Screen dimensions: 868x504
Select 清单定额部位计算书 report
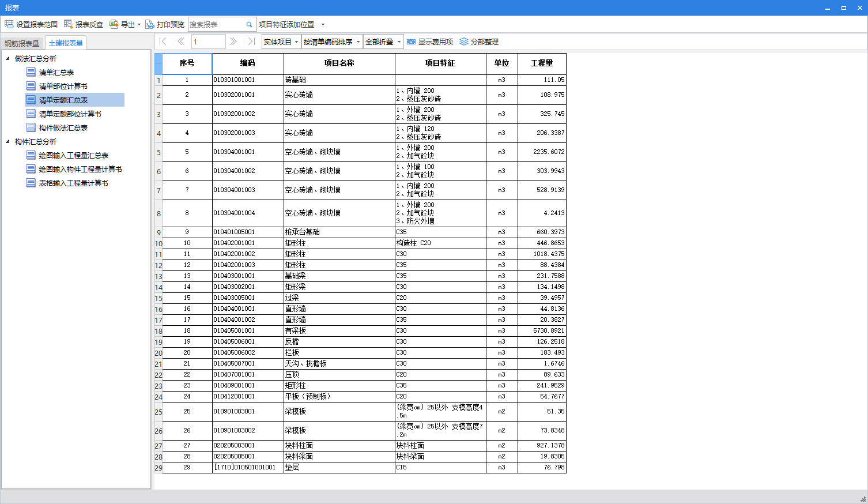click(70, 114)
